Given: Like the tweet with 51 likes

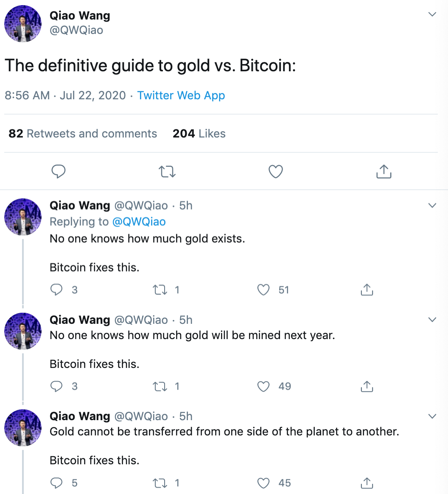Looking at the screenshot, I should (x=263, y=289).
